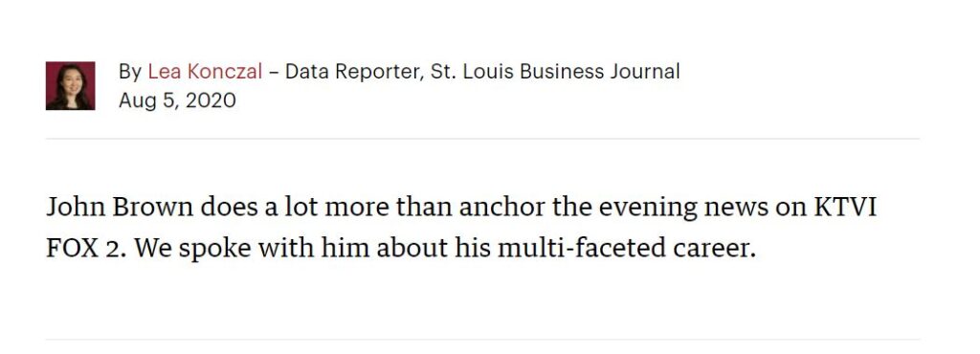Click the dash separator after Lea Konczal

(x=274, y=73)
